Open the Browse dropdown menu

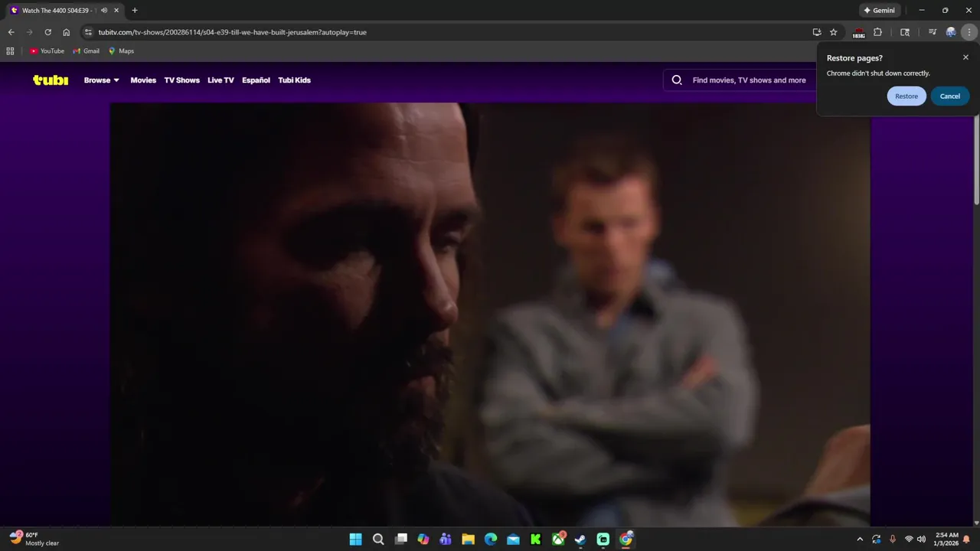coord(101,80)
